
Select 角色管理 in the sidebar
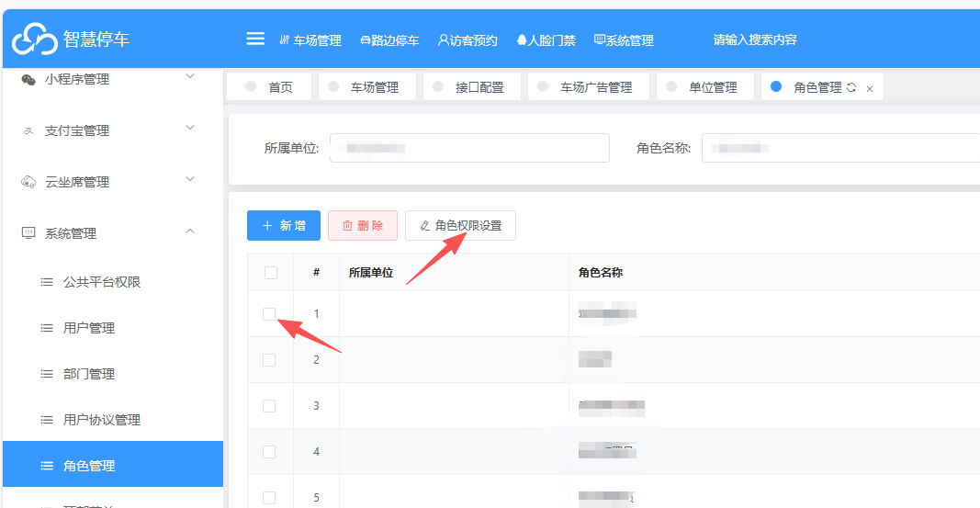[x=112, y=464]
